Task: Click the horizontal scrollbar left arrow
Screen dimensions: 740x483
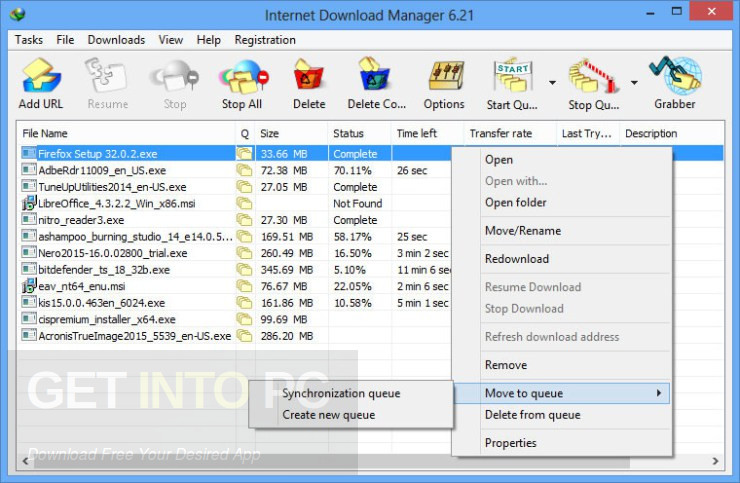Action: click(x=25, y=461)
